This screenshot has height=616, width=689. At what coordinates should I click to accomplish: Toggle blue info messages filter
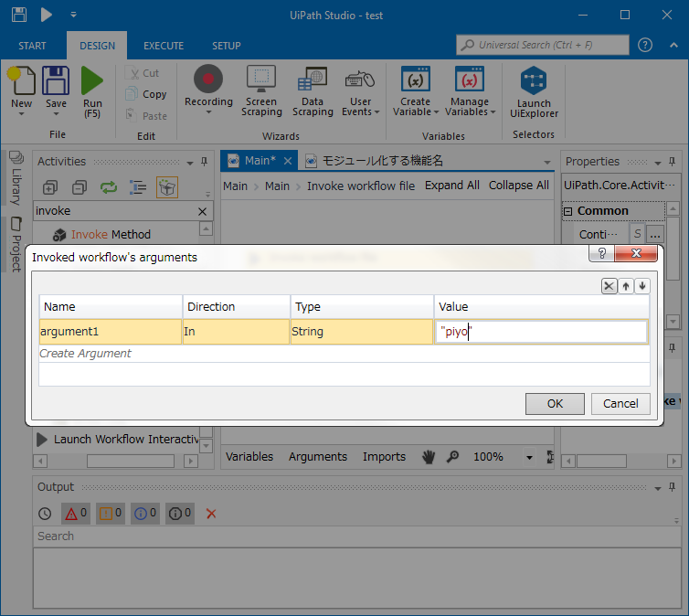click(145, 514)
